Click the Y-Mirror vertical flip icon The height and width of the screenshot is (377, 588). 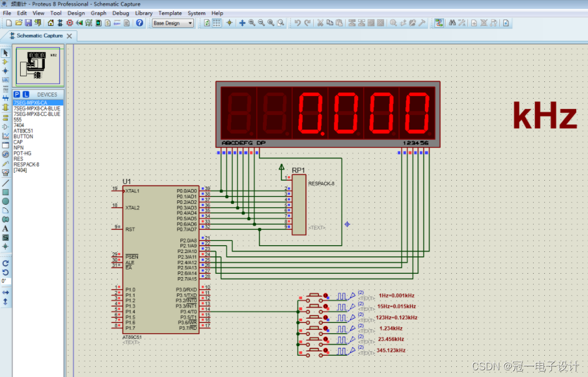click(x=6, y=301)
